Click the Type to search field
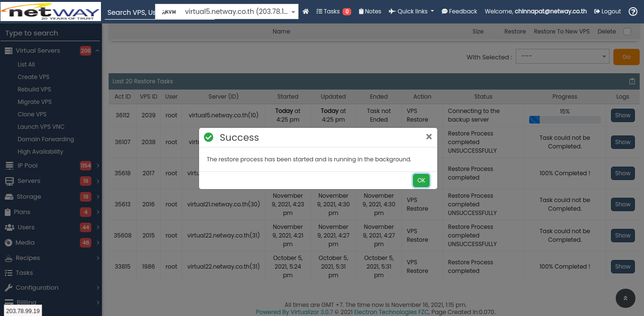Image resolution: width=644 pixels, height=316 pixels. click(x=51, y=33)
